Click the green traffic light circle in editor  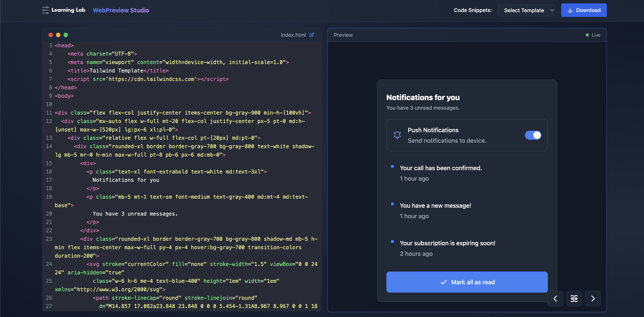[x=66, y=35]
